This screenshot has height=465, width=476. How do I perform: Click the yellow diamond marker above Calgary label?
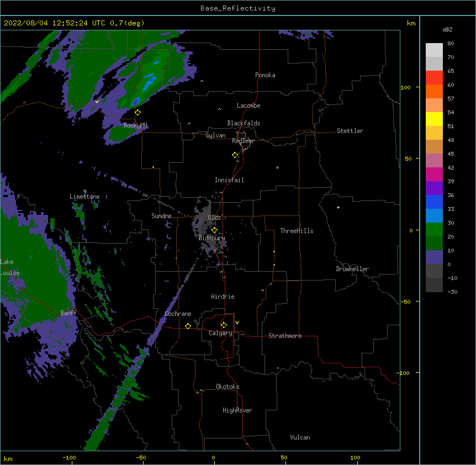point(224,325)
